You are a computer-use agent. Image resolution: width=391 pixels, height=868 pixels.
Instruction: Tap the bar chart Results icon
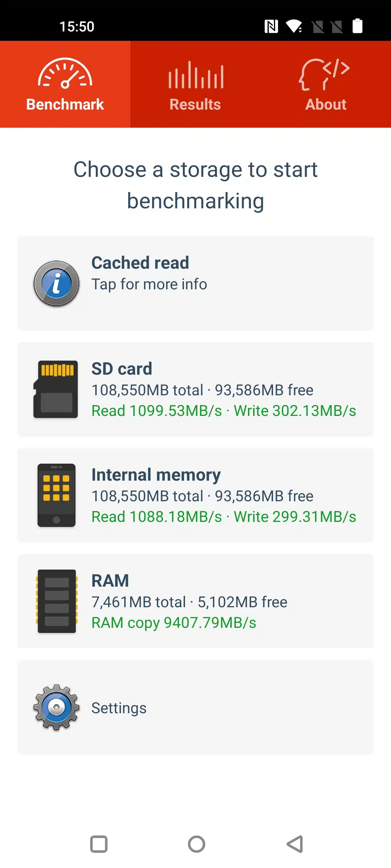click(196, 75)
